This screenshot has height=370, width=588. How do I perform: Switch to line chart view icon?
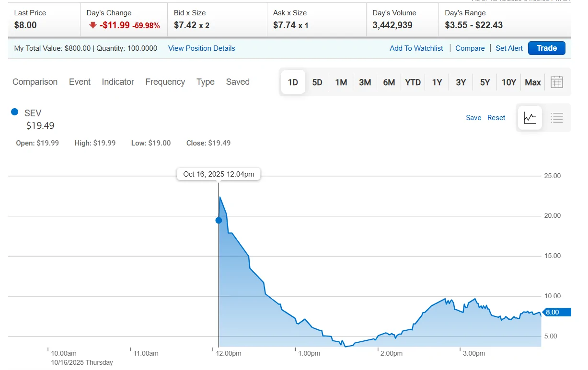pyautogui.click(x=530, y=118)
